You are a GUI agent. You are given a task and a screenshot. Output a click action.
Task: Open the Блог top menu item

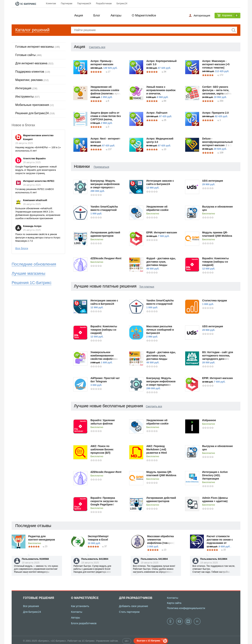click(x=96, y=16)
